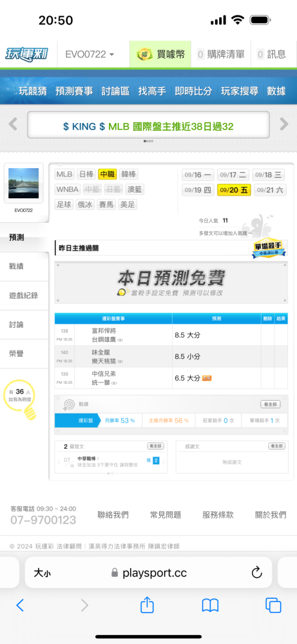
Task: Select the 日棒 league filter
Action: pyautogui.click(x=86, y=174)
